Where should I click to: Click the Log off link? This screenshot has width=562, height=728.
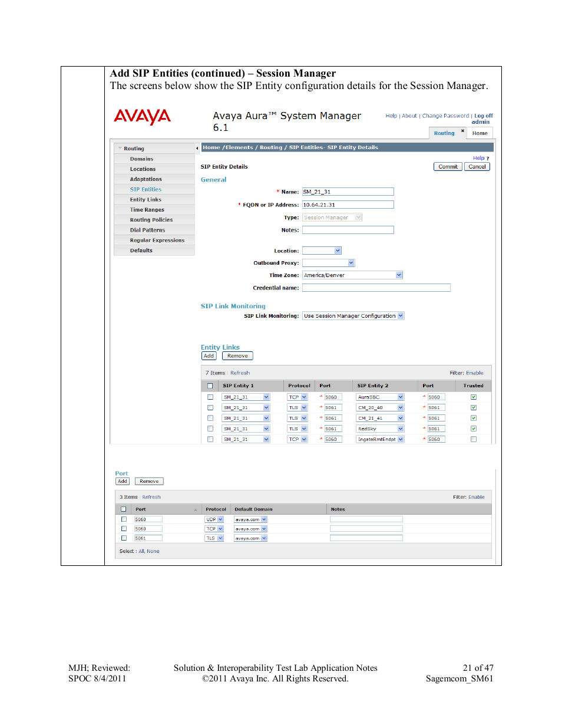tap(484, 116)
